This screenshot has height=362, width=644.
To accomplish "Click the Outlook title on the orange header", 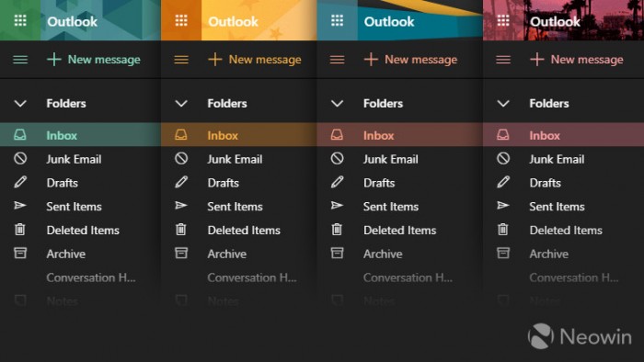I will click(x=234, y=22).
